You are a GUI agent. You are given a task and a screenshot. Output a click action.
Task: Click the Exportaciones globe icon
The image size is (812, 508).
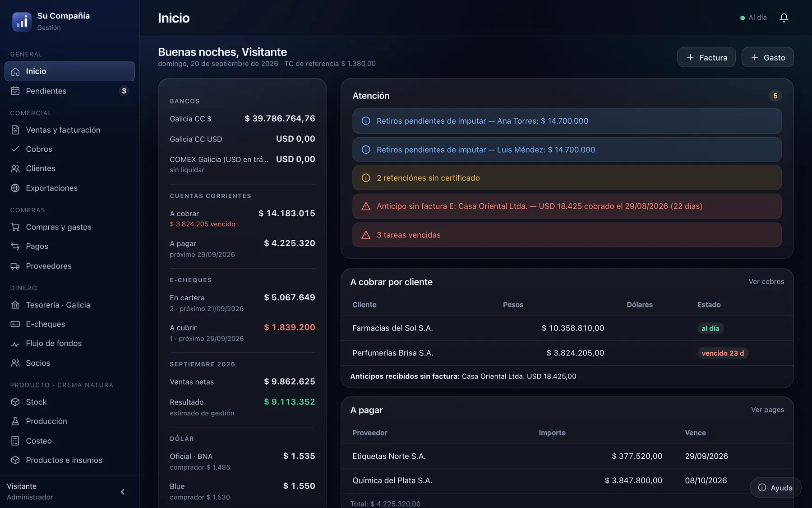pos(15,188)
